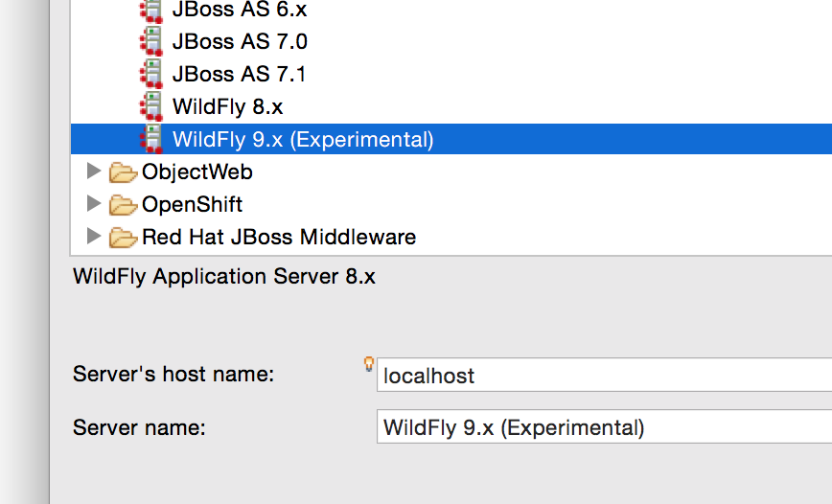The width and height of the screenshot is (832, 504).
Task: Click the WildFly 8.x server icon
Action: coord(151,106)
